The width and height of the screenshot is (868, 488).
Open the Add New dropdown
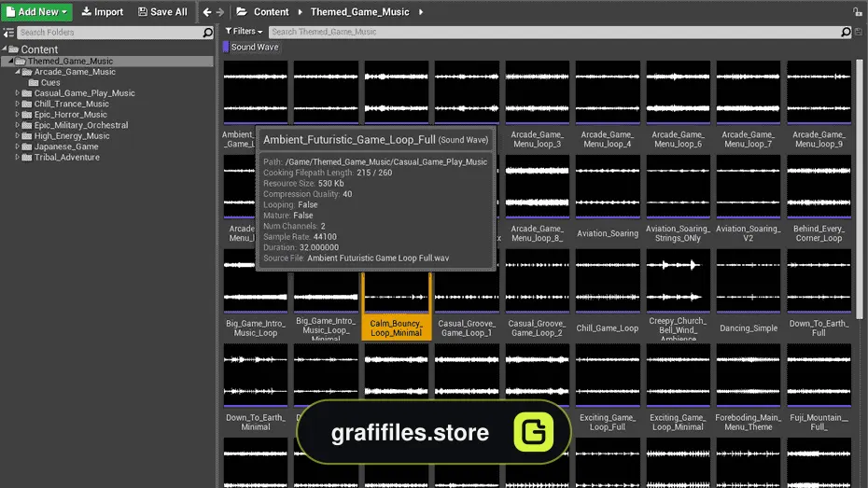[36, 11]
